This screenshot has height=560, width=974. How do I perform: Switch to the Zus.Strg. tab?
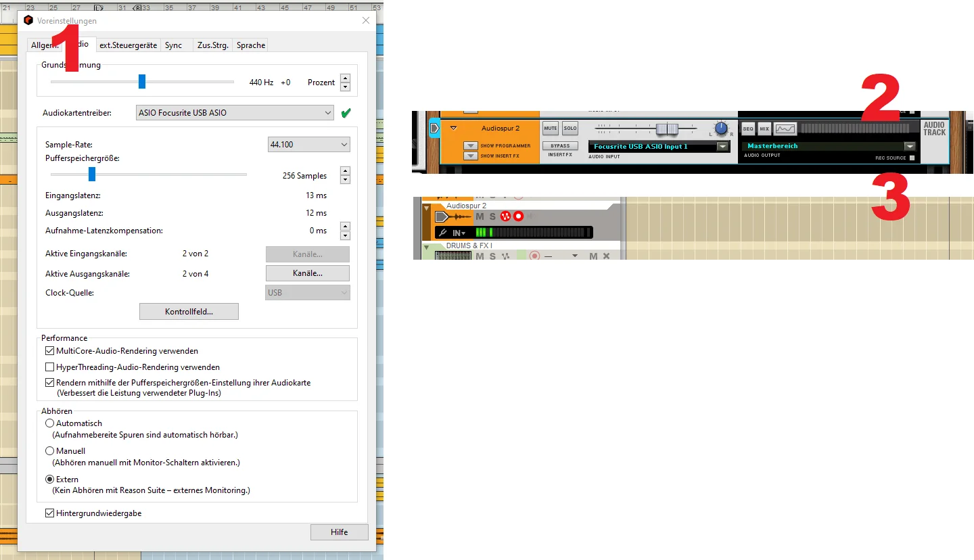click(x=212, y=45)
